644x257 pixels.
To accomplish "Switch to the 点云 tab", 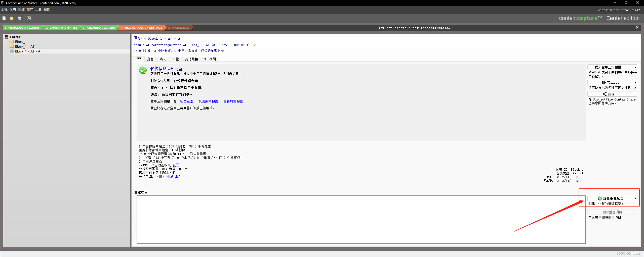I will pyautogui.click(x=163, y=59).
